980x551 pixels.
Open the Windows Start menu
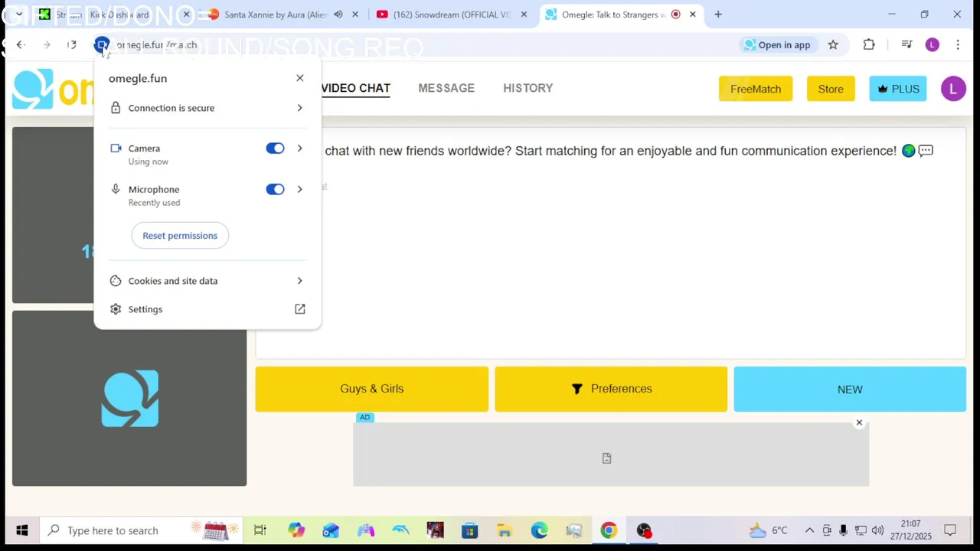pos(21,530)
